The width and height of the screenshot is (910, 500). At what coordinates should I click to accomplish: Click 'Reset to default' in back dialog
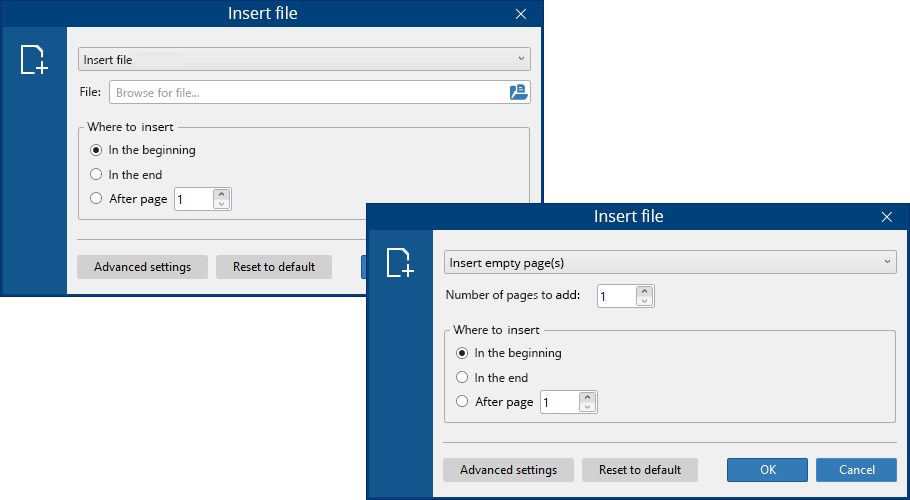tap(274, 267)
